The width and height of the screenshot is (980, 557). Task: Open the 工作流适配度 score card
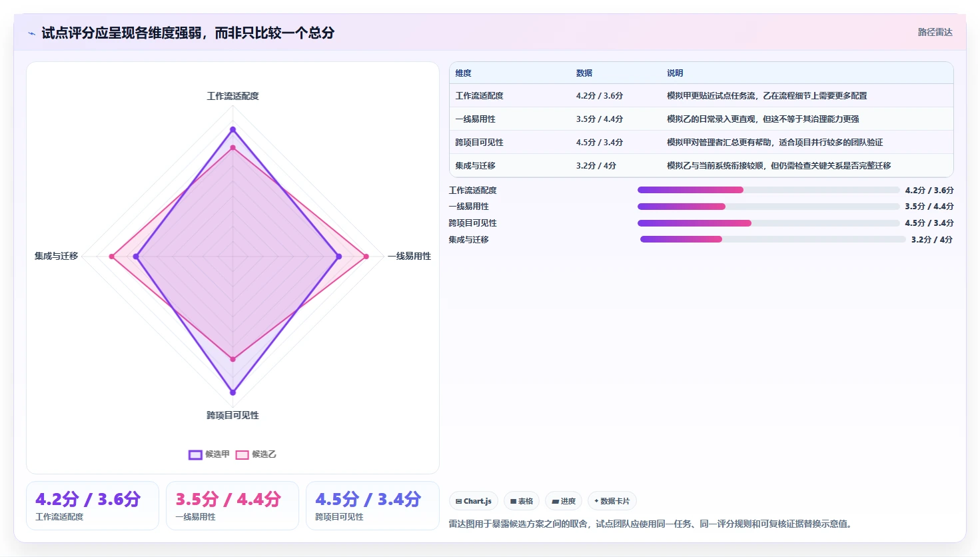tap(93, 506)
